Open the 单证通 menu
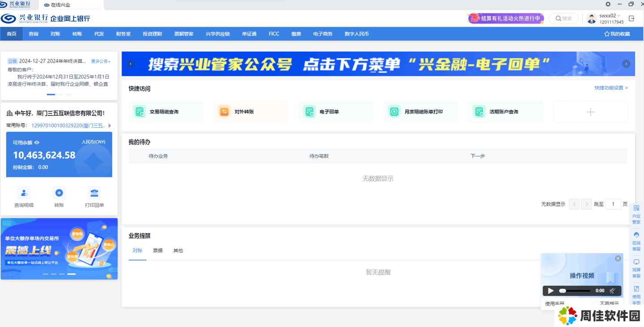Screen dimensions: 644x327 250,34
